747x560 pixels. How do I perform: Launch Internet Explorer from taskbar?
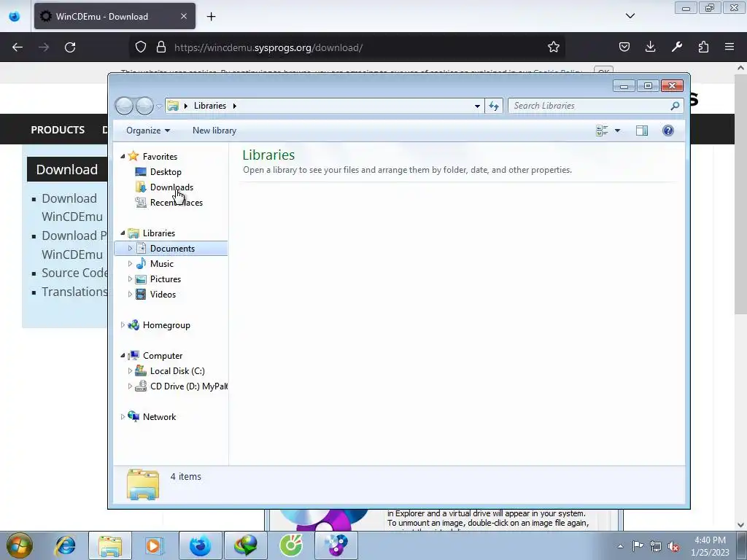(x=65, y=545)
